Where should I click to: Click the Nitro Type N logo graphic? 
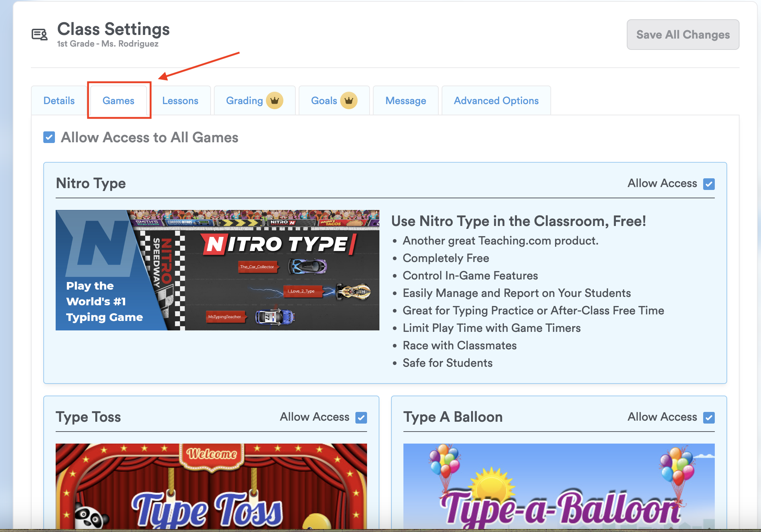pyautogui.click(x=100, y=243)
